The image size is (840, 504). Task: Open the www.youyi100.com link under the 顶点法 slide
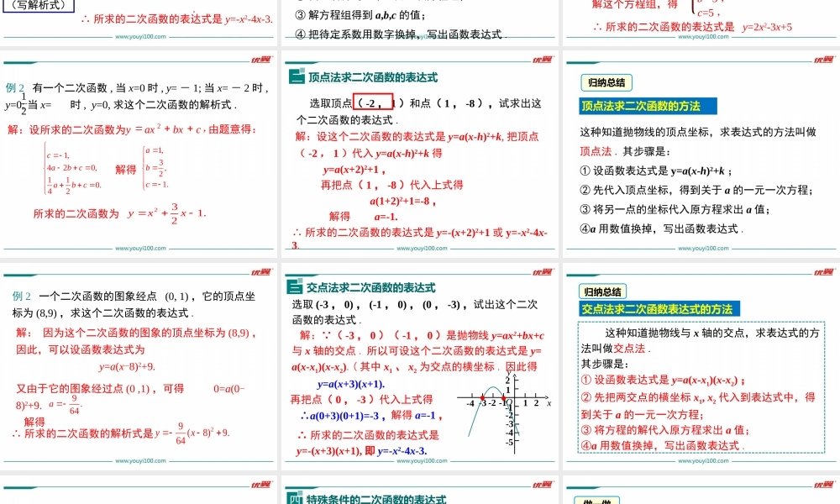tap(420, 248)
